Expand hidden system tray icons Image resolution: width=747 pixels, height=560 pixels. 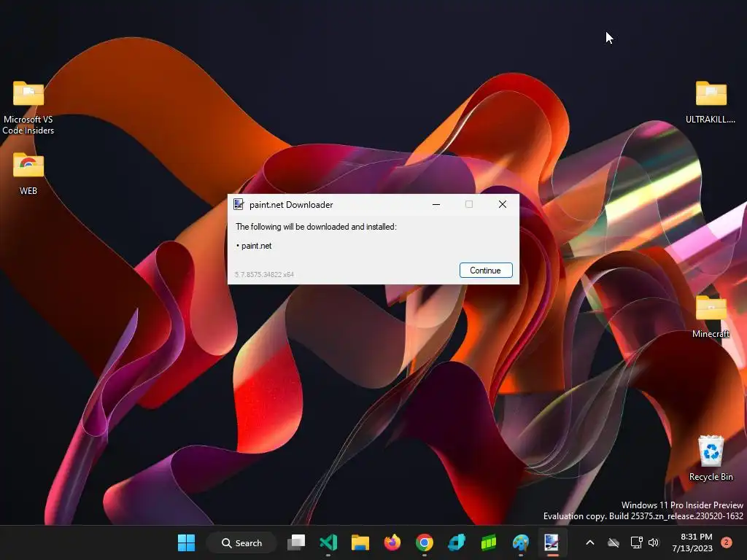click(589, 542)
